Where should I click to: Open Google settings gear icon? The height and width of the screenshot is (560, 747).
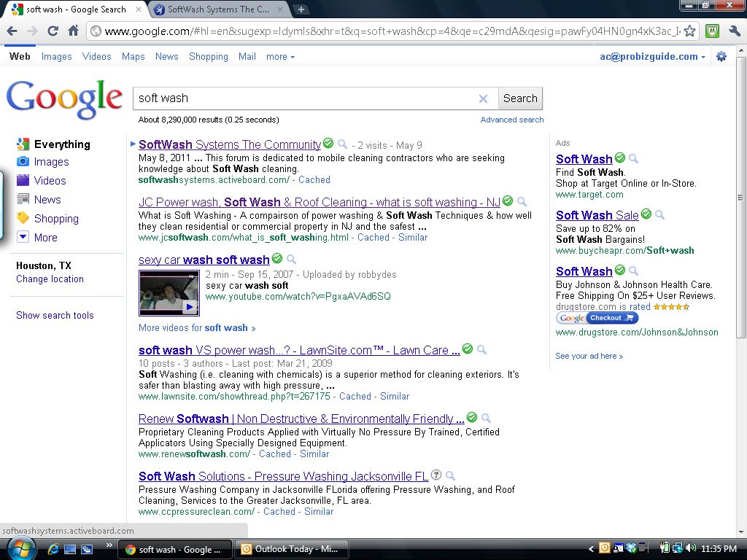tap(721, 56)
